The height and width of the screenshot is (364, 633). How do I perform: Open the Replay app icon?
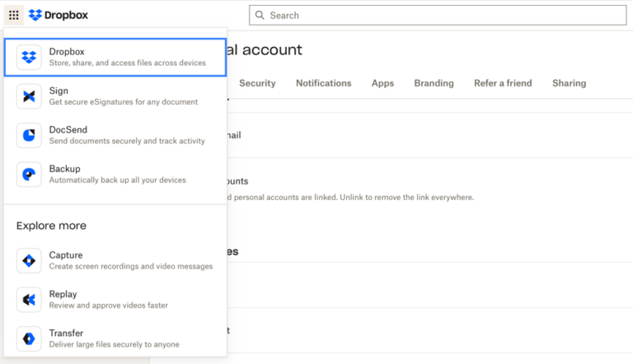[29, 300]
